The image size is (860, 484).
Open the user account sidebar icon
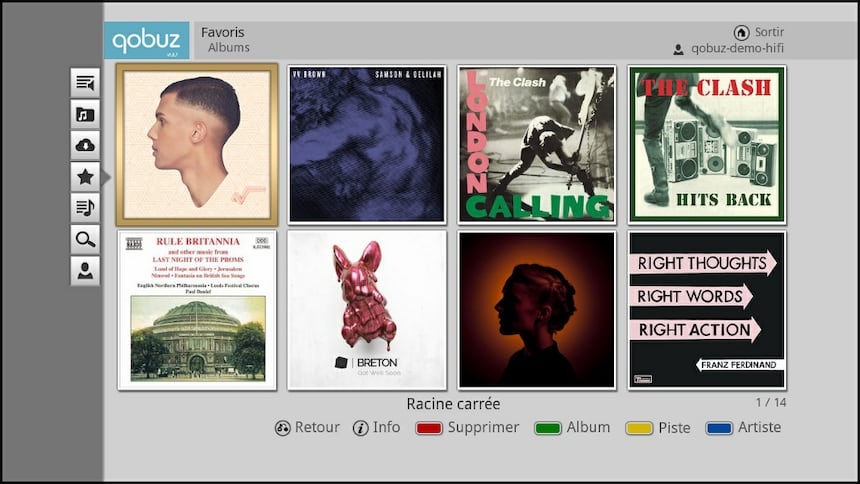click(x=85, y=271)
